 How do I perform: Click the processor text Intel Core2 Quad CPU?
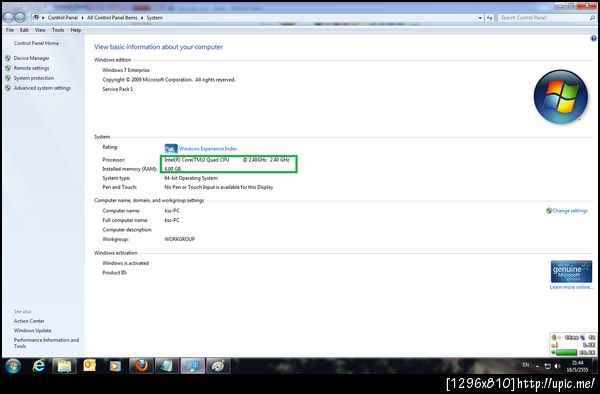pyautogui.click(x=197, y=160)
